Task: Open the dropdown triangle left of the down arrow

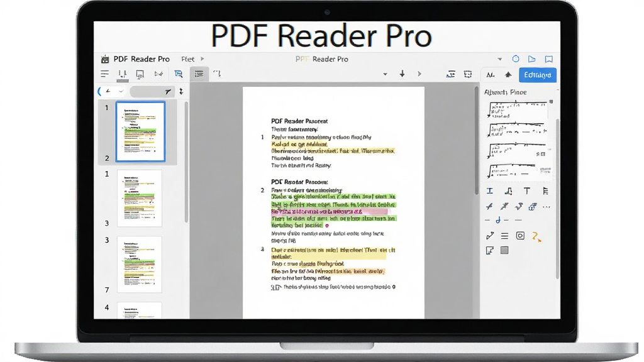Action: (385, 74)
